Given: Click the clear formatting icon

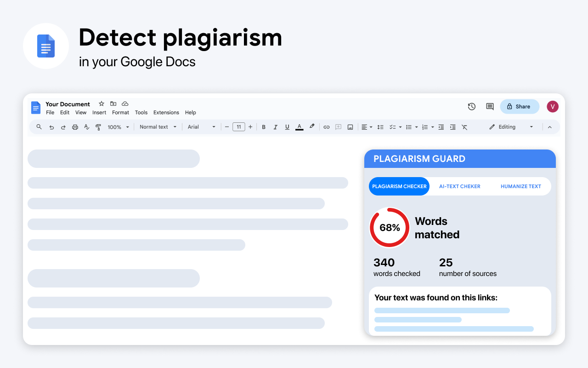Looking at the screenshot, I should 464,127.
